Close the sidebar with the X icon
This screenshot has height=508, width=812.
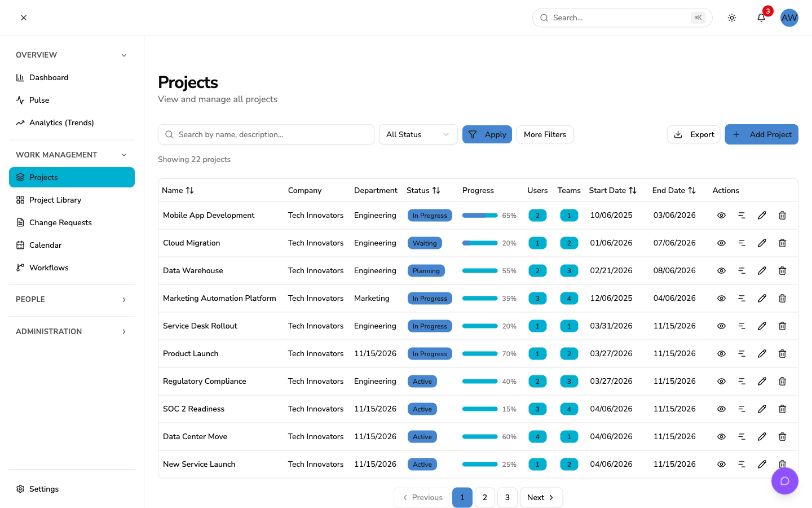24,17
